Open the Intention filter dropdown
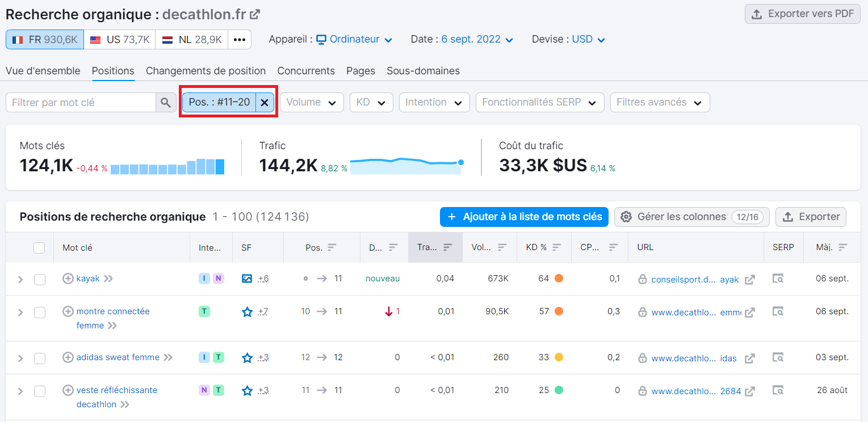This screenshot has width=868, height=422. [x=434, y=103]
